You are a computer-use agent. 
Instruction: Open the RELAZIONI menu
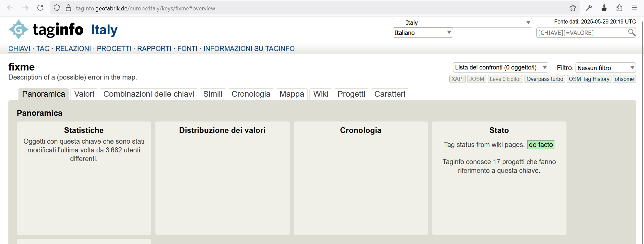pos(73,49)
